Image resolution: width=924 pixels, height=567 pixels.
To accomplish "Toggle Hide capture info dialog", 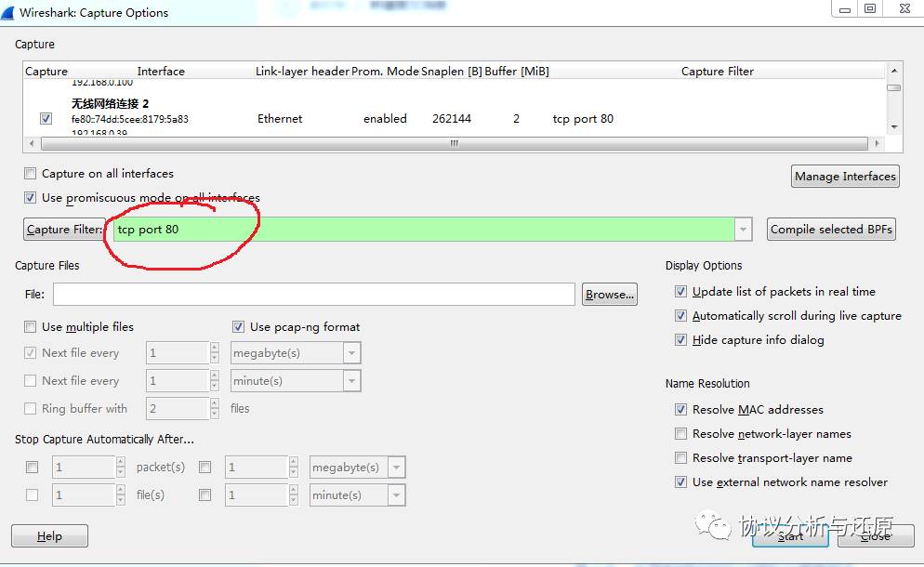I will 680,339.
